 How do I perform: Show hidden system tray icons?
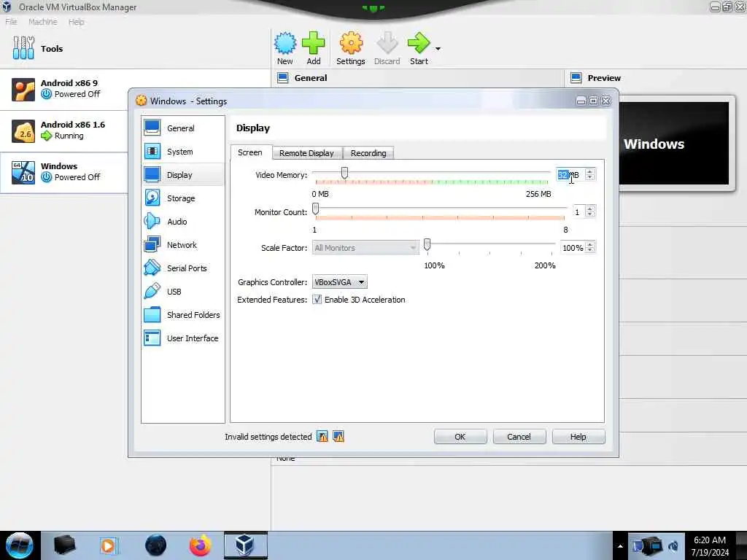[x=620, y=546]
